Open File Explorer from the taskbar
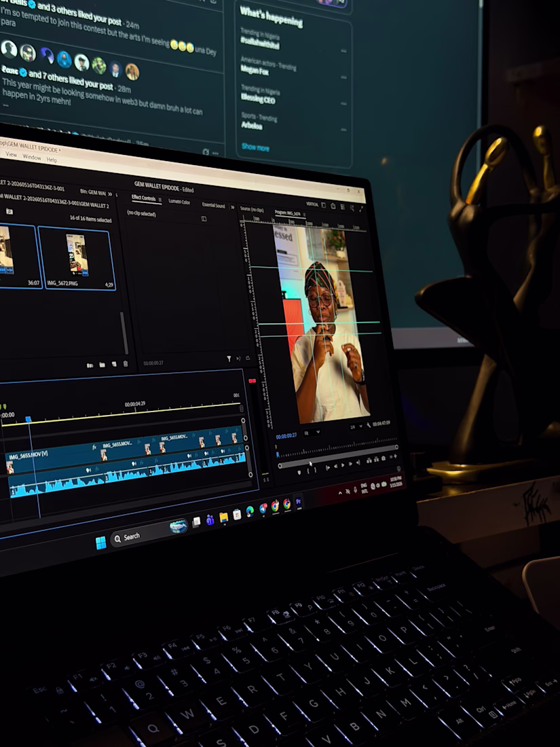 pyautogui.click(x=223, y=517)
